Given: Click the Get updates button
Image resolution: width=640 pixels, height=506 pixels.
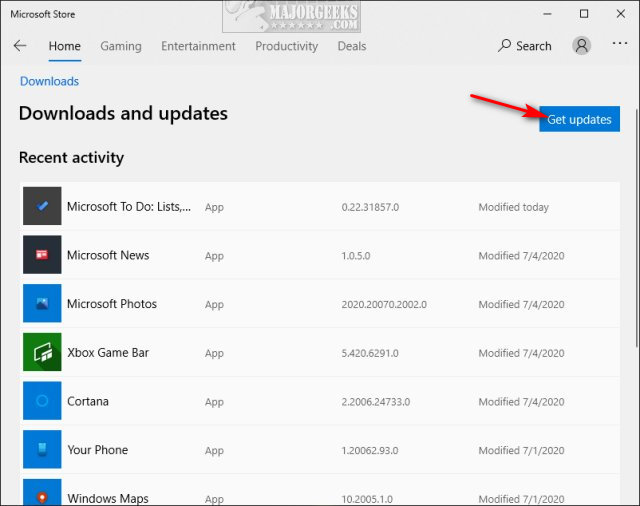Looking at the screenshot, I should tap(579, 119).
